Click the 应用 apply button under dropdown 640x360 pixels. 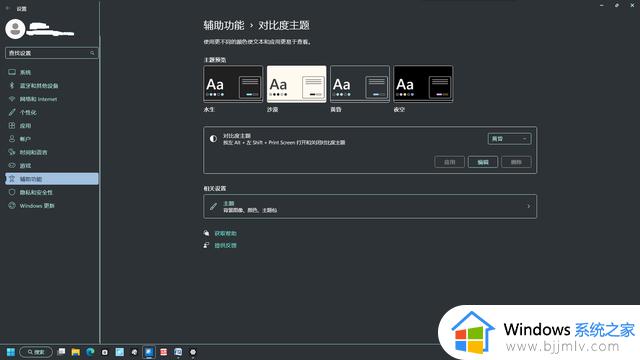click(449, 162)
